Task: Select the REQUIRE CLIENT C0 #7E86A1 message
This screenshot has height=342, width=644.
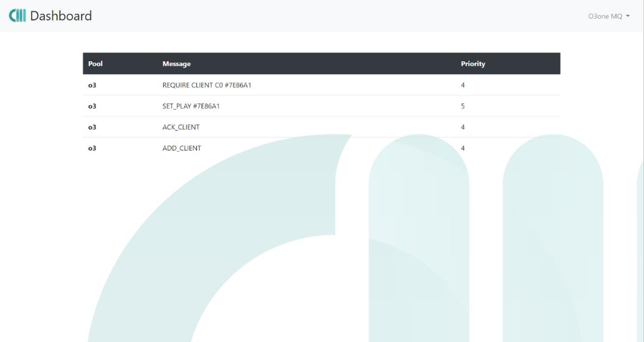Action: coord(207,85)
